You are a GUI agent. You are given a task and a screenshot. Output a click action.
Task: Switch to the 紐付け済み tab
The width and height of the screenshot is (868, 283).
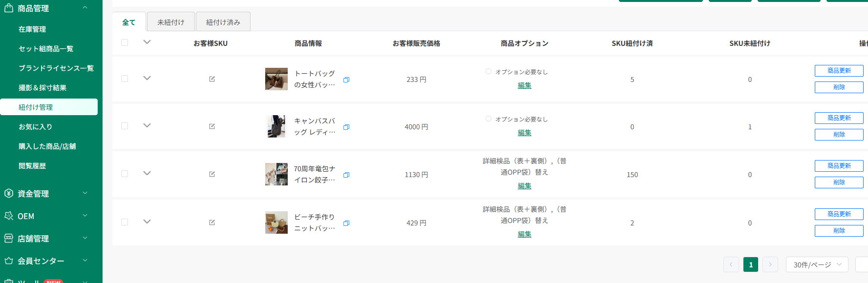click(x=223, y=22)
